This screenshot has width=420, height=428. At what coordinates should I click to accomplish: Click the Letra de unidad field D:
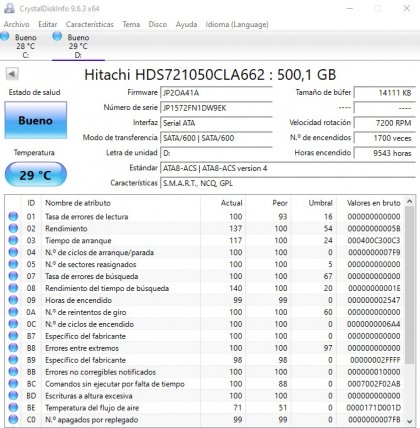(x=216, y=153)
